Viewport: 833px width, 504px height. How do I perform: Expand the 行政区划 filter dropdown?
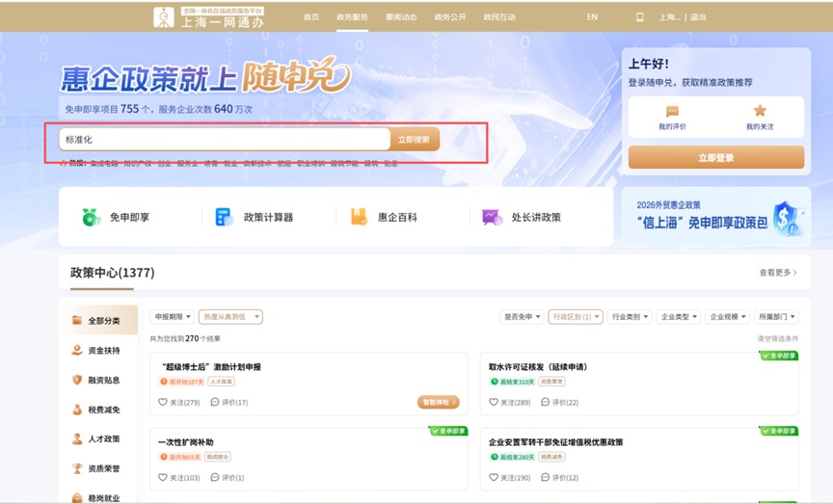[x=576, y=317]
